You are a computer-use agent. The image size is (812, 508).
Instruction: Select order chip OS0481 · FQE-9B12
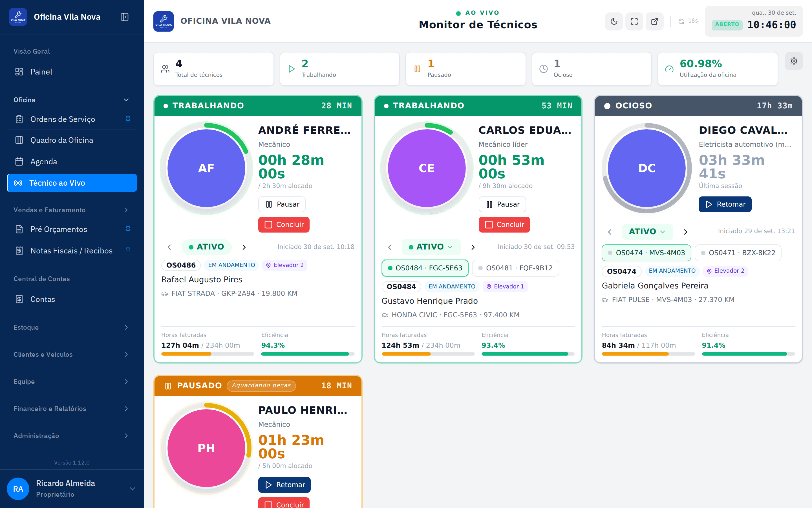click(x=515, y=268)
